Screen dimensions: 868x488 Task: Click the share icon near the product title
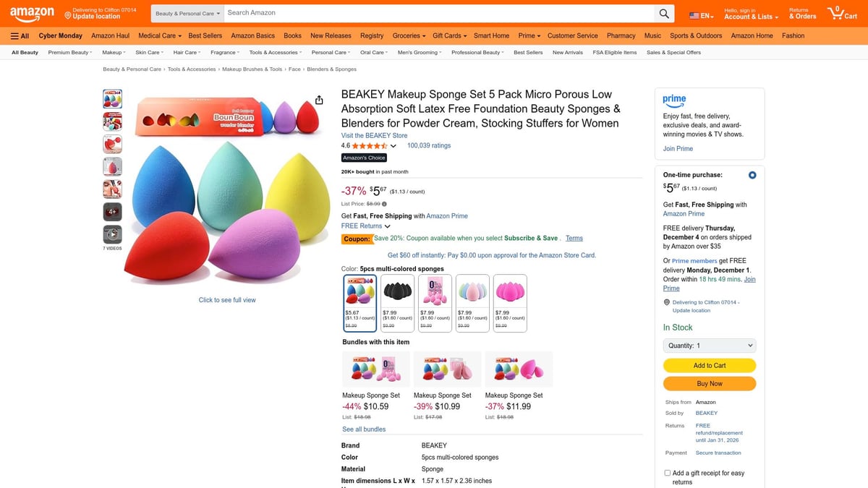(x=319, y=100)
